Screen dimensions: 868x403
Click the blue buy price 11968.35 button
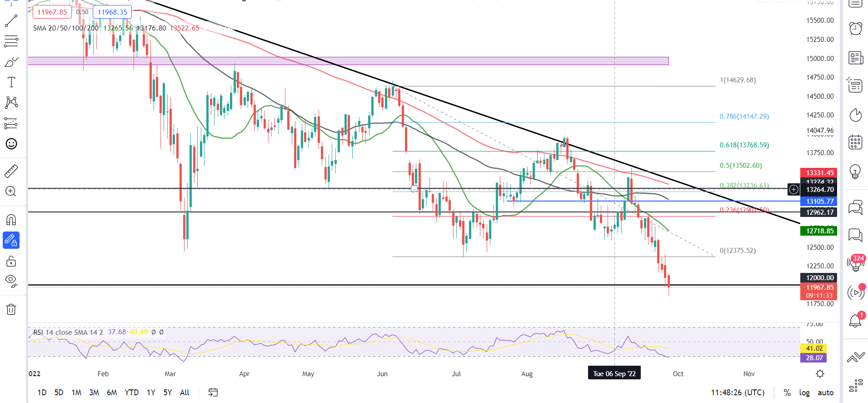[113, 12]
